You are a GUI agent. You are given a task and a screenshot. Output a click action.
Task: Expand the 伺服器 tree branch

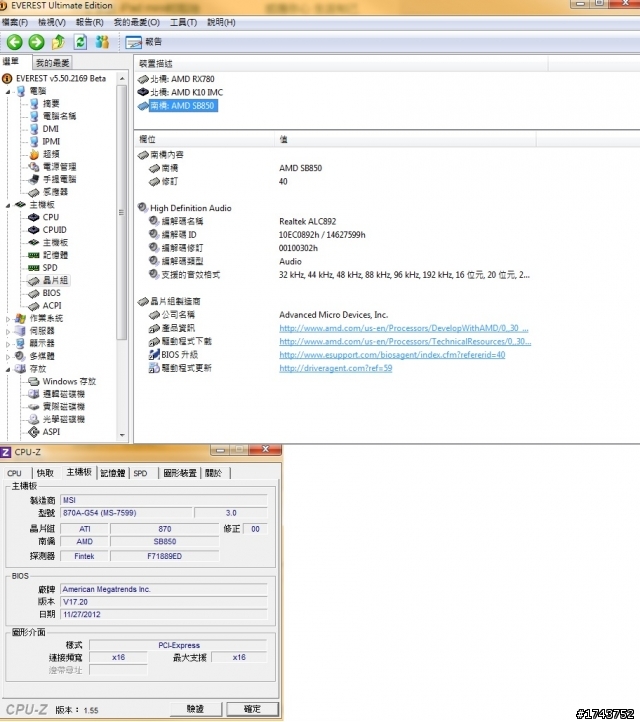[x=8, y=331]
